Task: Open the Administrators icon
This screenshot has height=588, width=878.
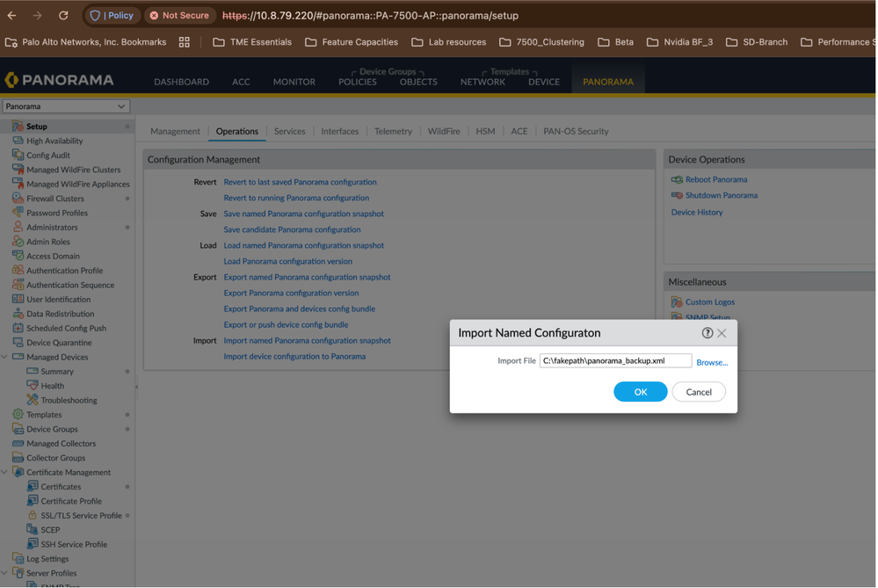Action: pyautogui.click(x=18, y=227)
